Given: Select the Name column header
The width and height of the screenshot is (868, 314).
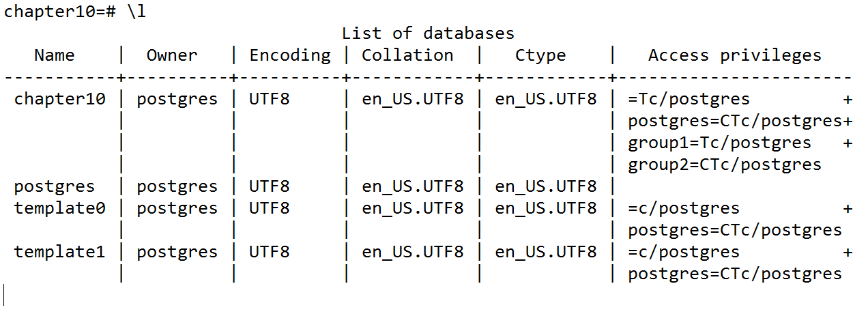Looking at the screenshot, I should click(55, 55).
